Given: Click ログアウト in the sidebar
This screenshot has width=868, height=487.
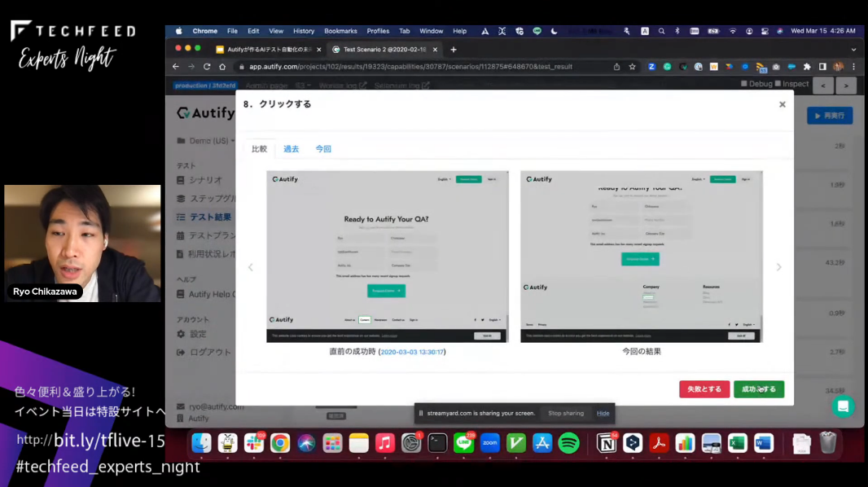Looking at the screenshot, I should [x=204, y=352].
